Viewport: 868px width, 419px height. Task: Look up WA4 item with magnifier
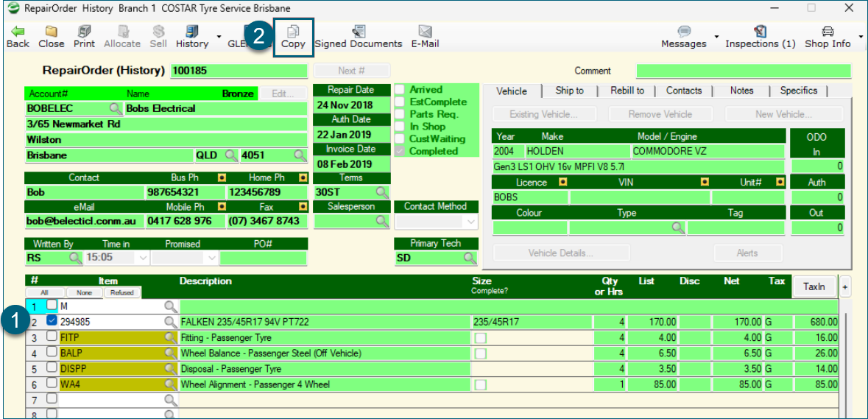(x=171, y=384)
